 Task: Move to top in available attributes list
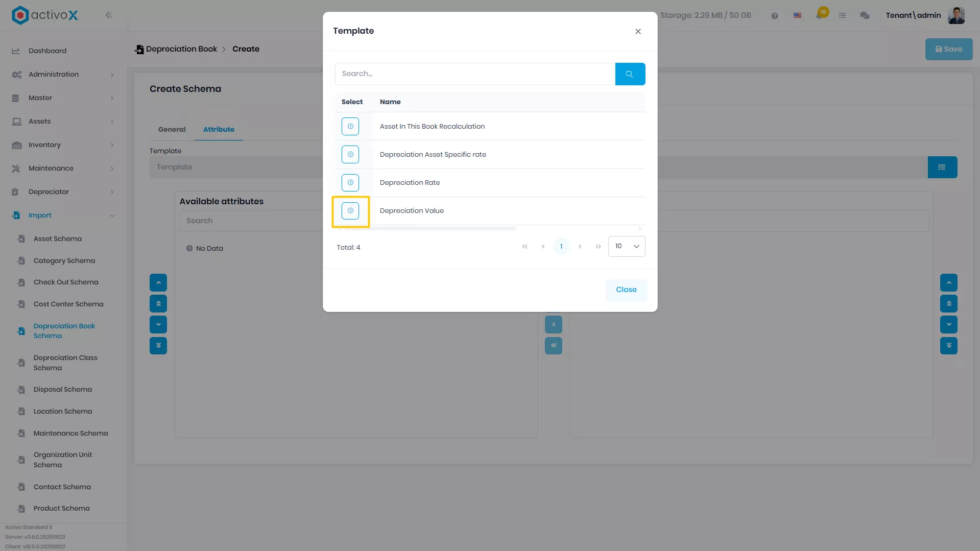(158, 304)
